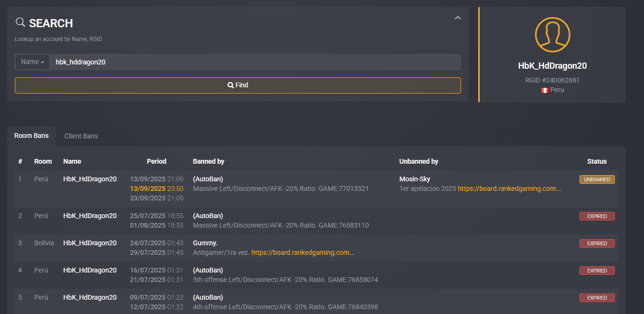
Task: Click EXPIRED badge in Bolivia row
Action: (597, 243)
